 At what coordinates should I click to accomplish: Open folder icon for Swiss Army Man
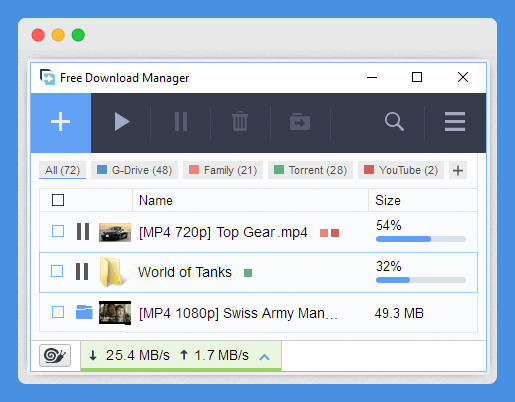(84, 312)
